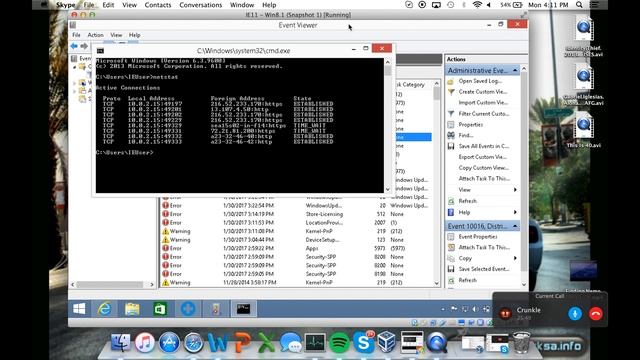Viewport: 640px width, 360px height.
Task: Open Event Viewer's Action menu
Action: pos(95,35)
